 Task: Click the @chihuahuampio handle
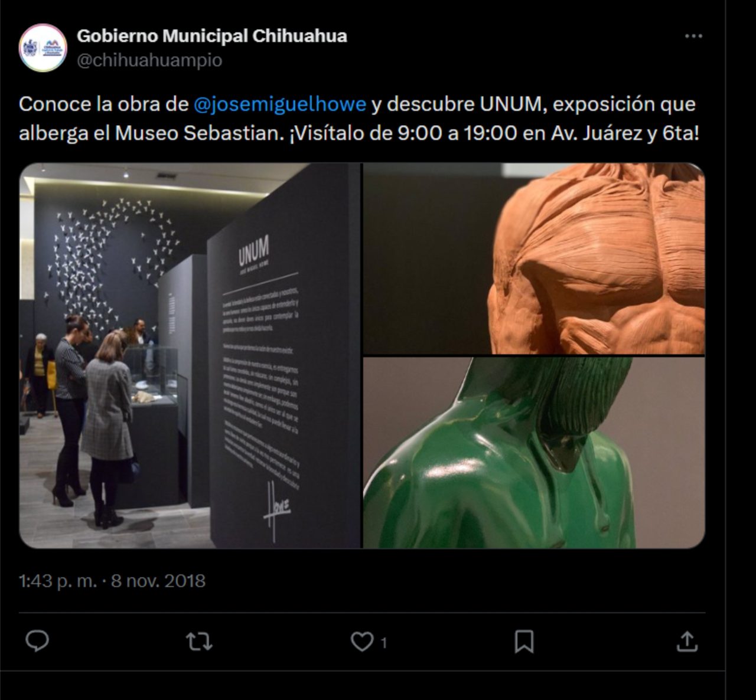point(149,60)
